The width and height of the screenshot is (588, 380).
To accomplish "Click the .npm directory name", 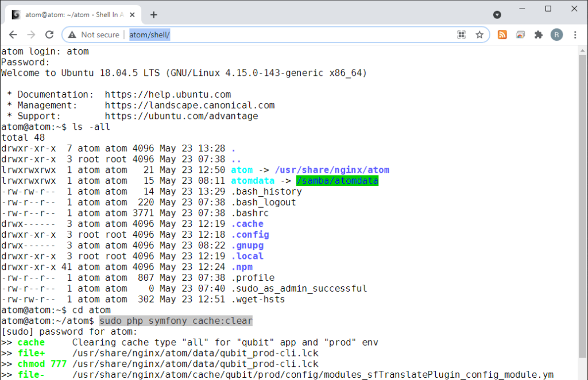I will click(242, 267).
